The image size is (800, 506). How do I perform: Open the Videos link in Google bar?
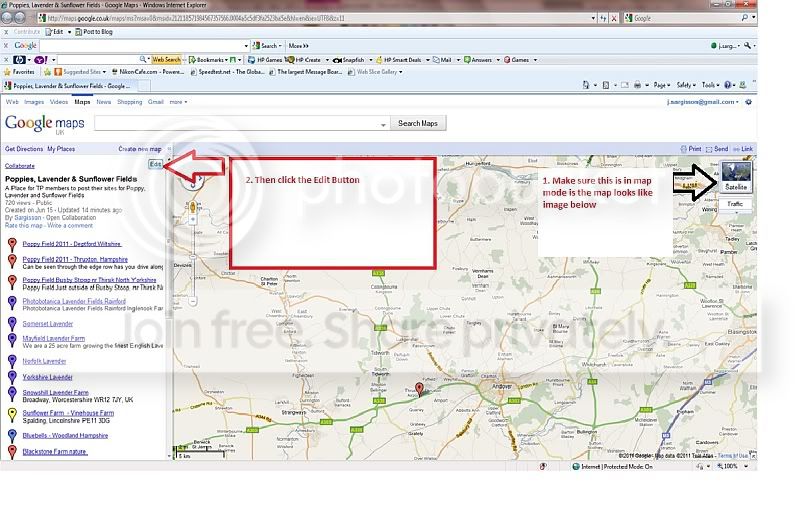[x=59, y=102]
